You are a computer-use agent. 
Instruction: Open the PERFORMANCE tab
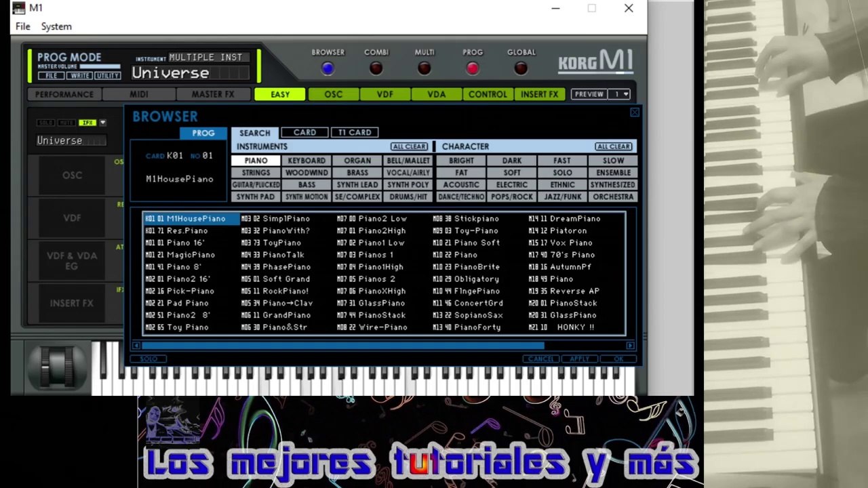[64, 94]
